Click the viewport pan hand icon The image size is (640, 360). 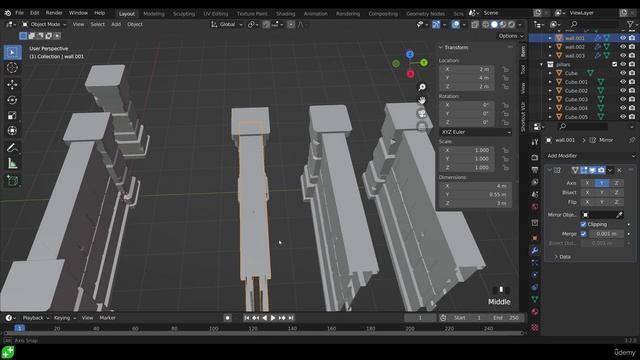pyautogui.click(x=422, y=100)
